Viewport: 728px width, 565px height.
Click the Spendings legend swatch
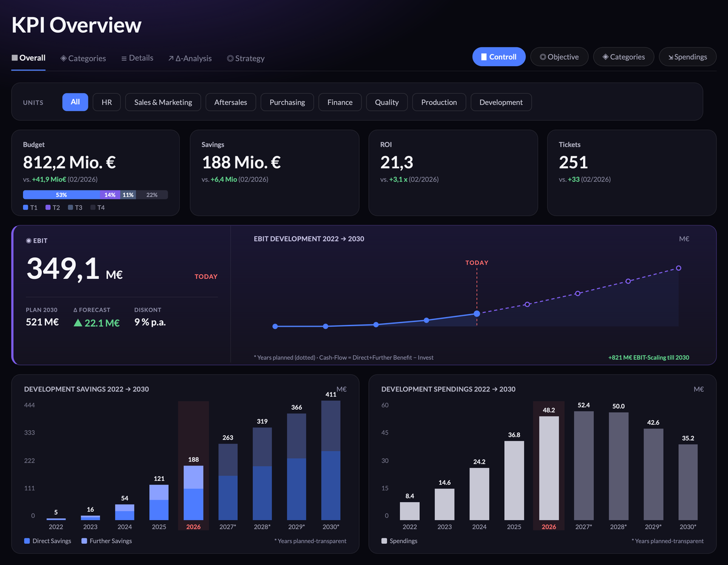385,541
